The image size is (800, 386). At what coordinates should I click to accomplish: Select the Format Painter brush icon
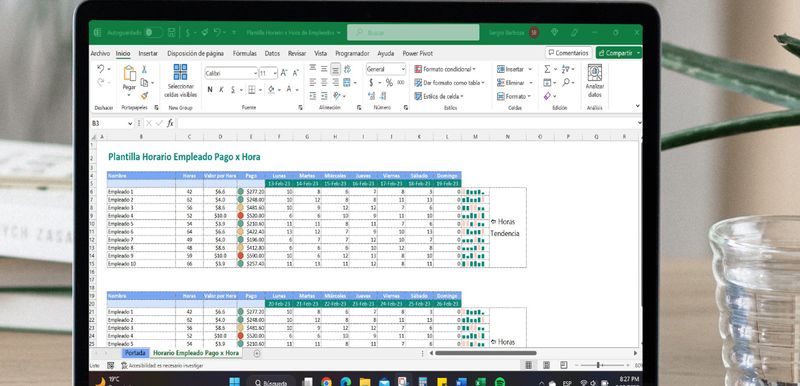[144, 95]
